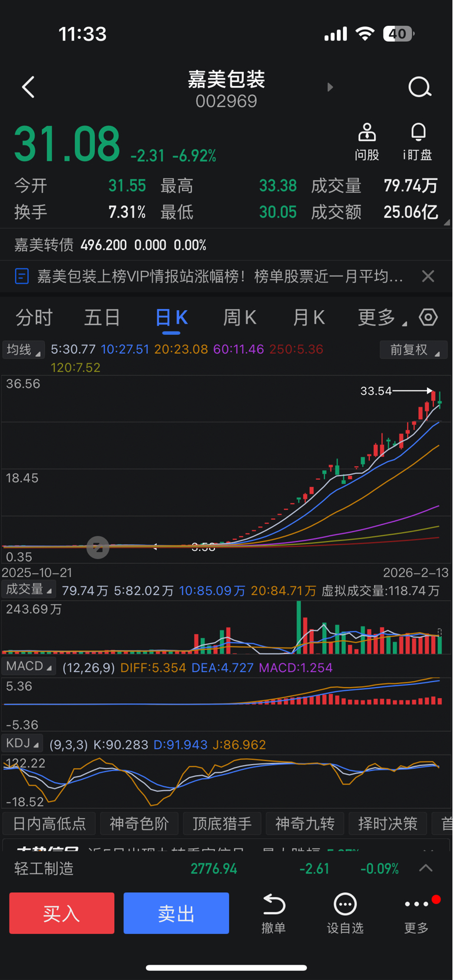This screenshot has width=453, height=980.
Task: Tap the change percent -6.92%
Action: pos(194,155)
